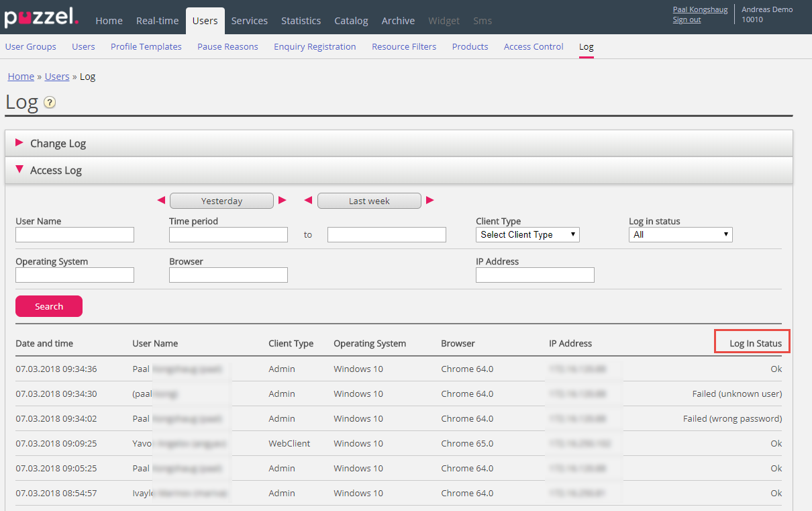The height and width of the screenshot is (511, 812).
Task: Open the Statistics main menu tab
Action: [301, 21]
